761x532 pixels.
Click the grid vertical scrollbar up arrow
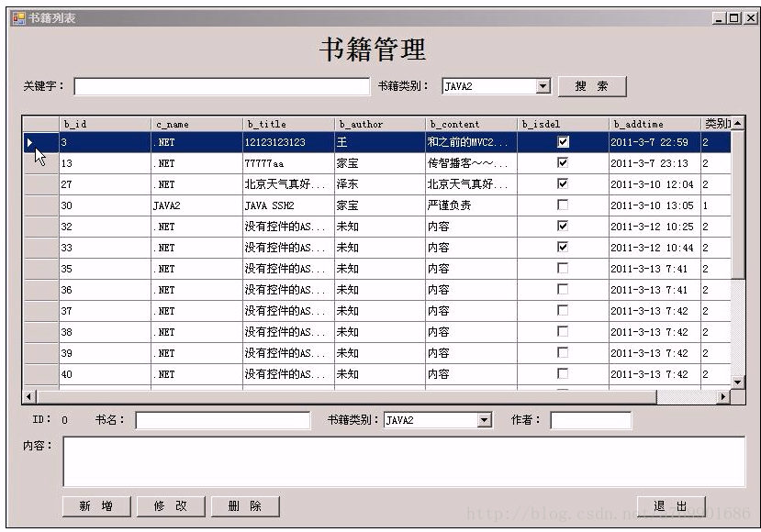(738, 124)
